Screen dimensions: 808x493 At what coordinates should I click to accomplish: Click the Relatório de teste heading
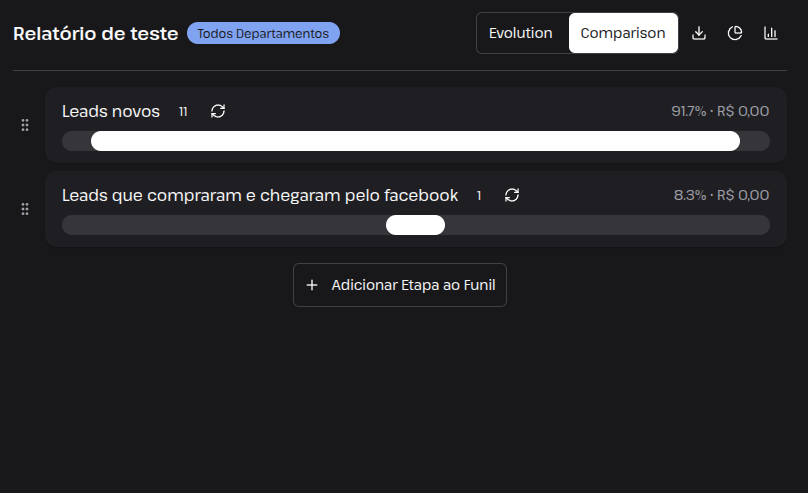coord(95,33)
